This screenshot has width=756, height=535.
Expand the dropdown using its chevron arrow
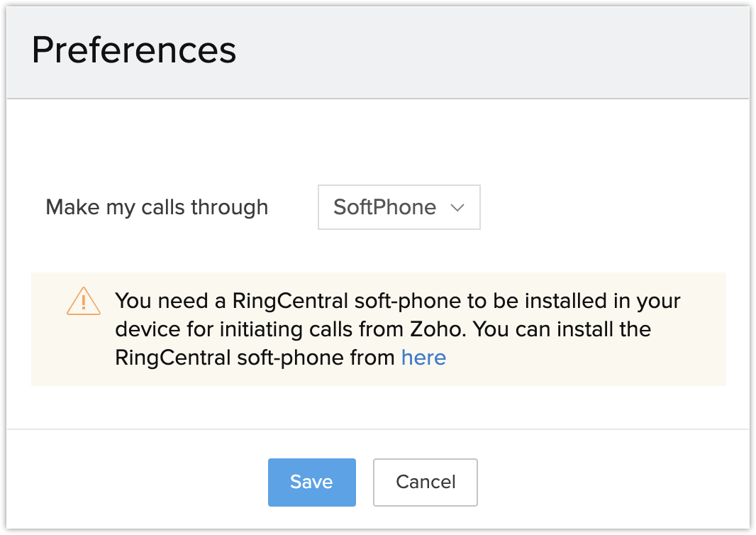(457, 207)
